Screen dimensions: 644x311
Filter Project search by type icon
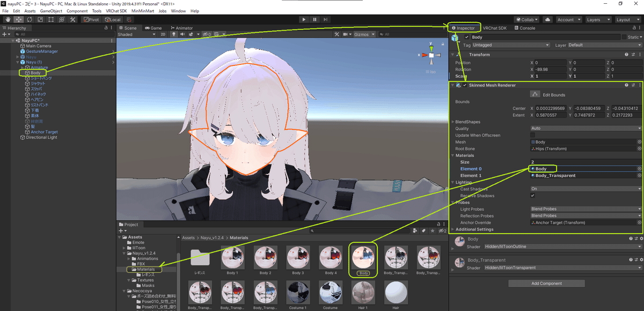[415, 230]
